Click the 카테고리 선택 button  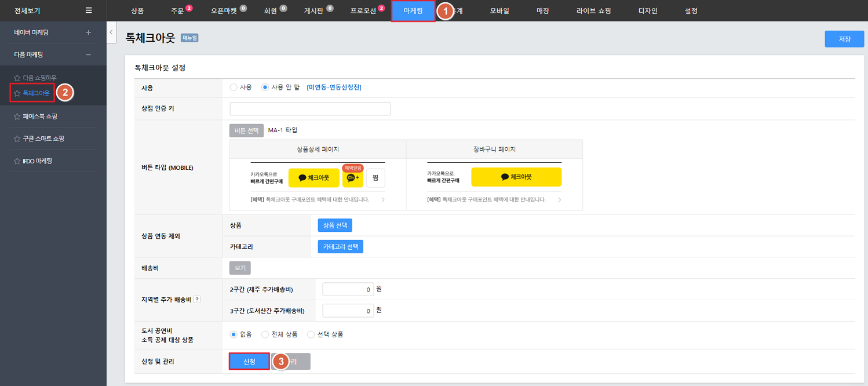341,247
